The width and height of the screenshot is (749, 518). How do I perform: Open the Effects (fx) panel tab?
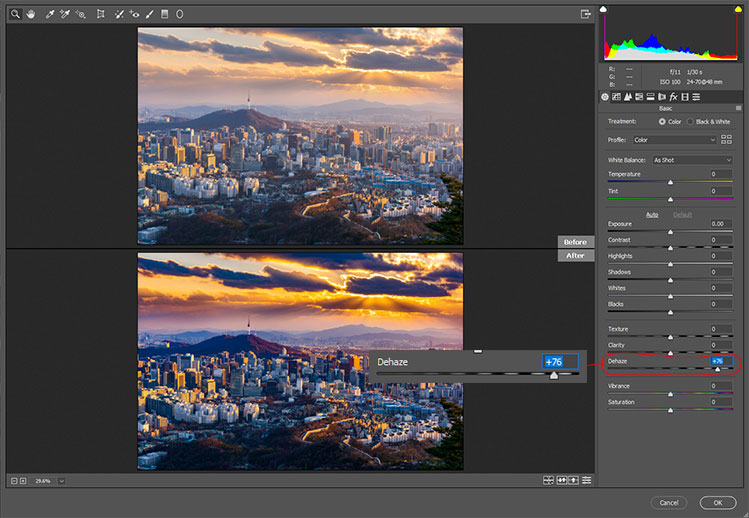[674, 97]
